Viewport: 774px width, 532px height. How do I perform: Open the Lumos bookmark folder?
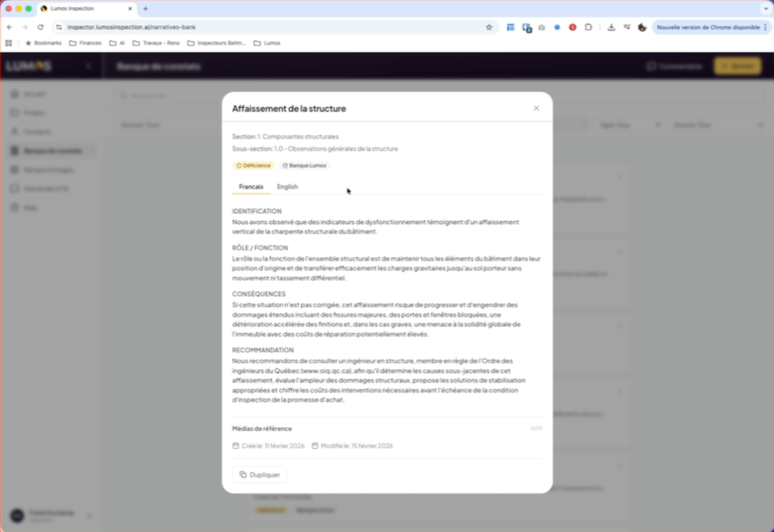[x=267, y=43]
